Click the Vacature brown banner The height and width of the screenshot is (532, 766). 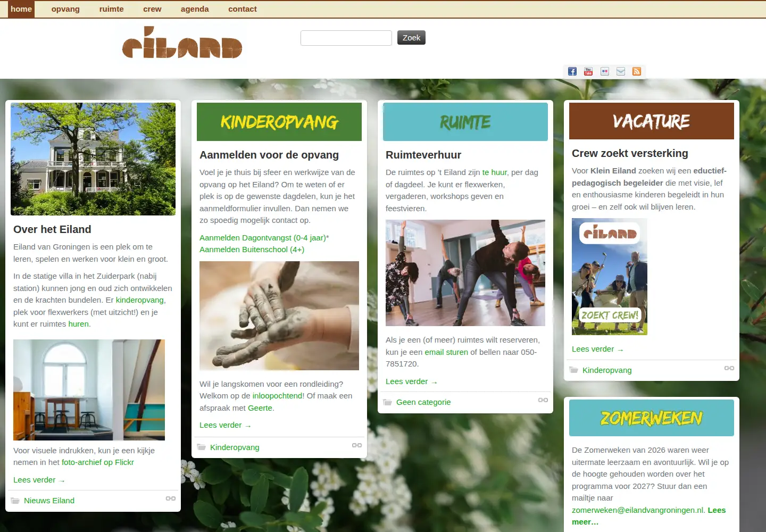pos(652,121)
